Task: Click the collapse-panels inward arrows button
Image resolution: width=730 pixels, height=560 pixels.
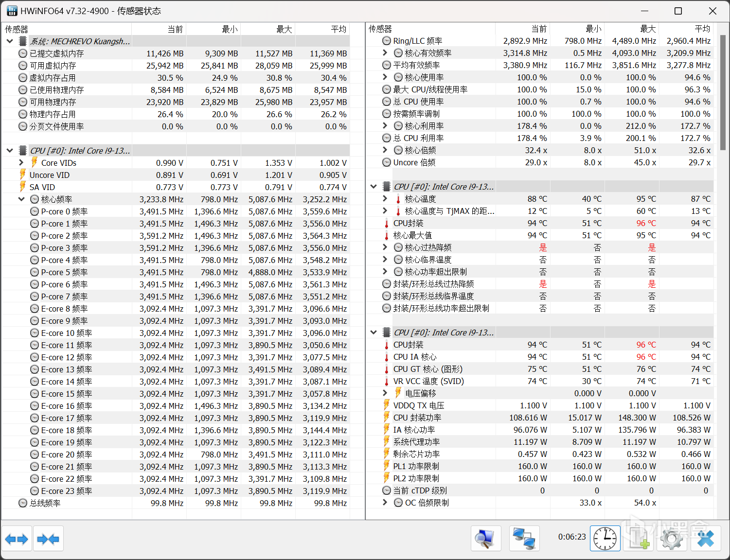Action: point(48,539)
